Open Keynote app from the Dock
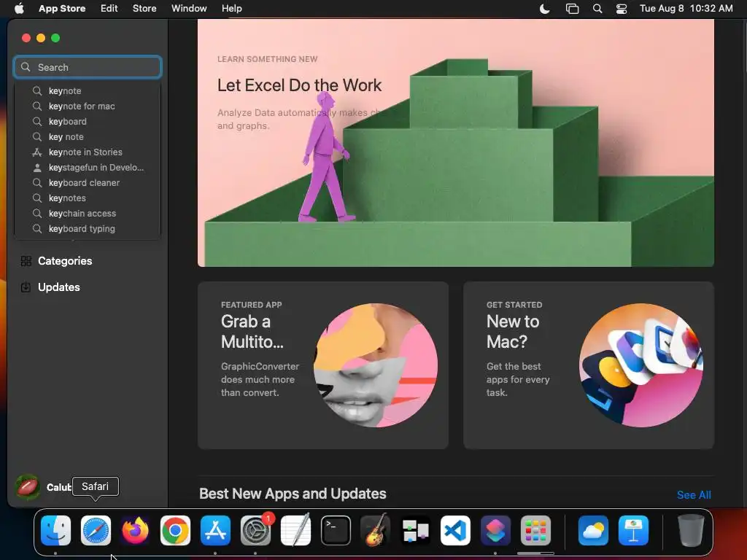Viewport: 747px width, 560px height. click(633, 530)
